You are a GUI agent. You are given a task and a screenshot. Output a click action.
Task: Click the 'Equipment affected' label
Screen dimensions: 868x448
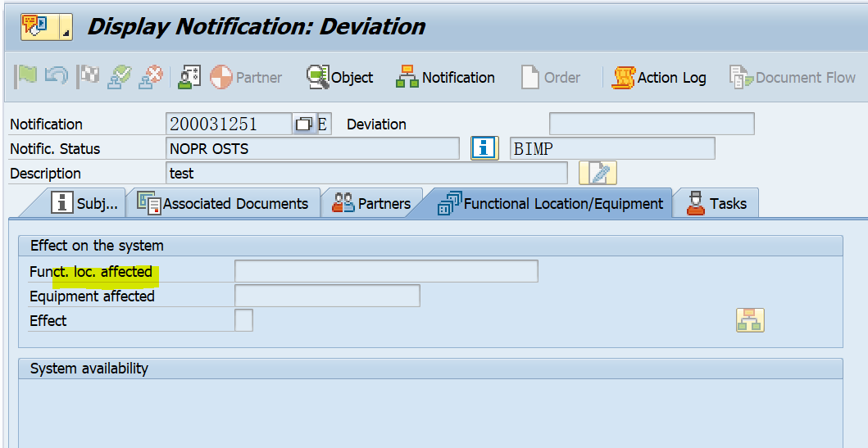tap(92, 296)
